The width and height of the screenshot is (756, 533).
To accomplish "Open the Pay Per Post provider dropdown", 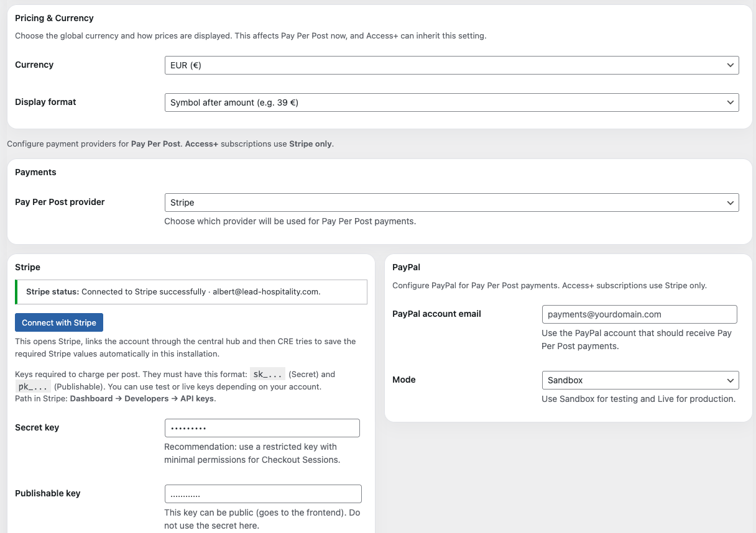I will click(x=451, y=202).
